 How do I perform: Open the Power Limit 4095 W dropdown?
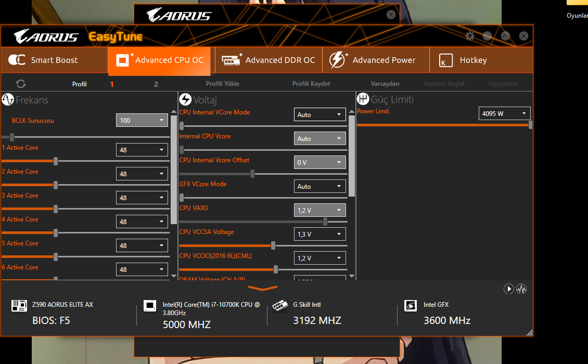point(504,113)
